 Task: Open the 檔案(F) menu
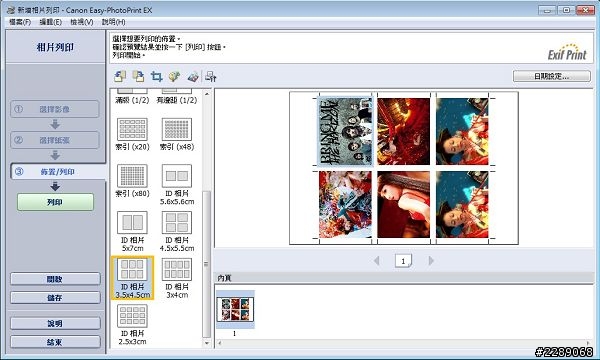(x=20, y=22)
